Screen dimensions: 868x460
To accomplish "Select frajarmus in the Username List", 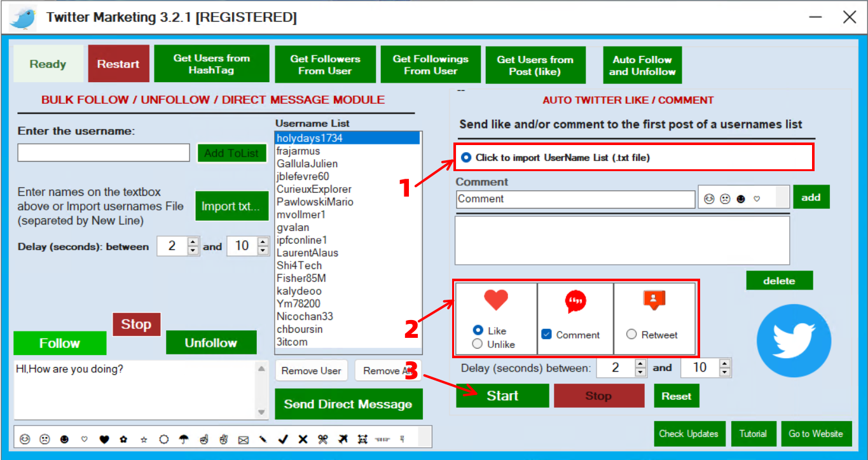I will click(x=298, y=151).
